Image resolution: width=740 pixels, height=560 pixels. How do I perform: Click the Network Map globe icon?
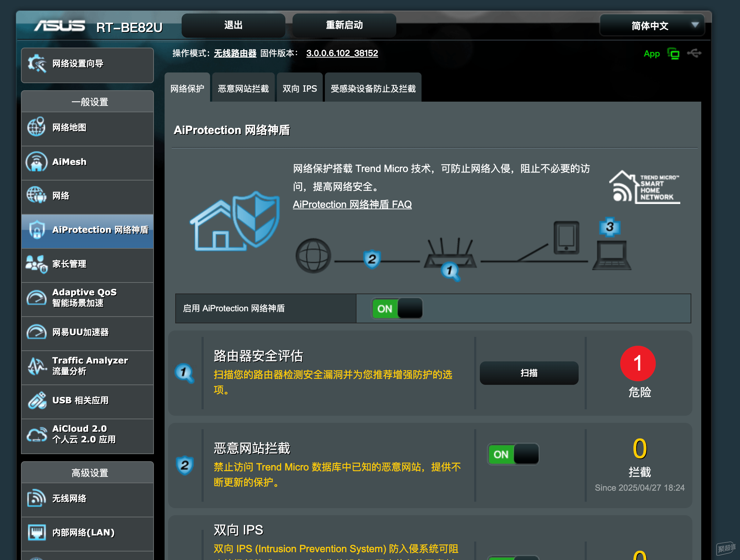pyautogui.click(x=36, y=127)
